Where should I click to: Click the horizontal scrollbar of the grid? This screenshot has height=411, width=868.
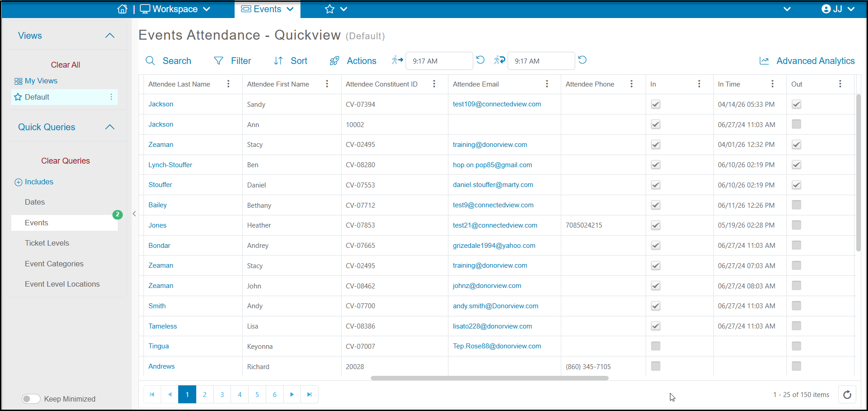(x=489, y=378)
